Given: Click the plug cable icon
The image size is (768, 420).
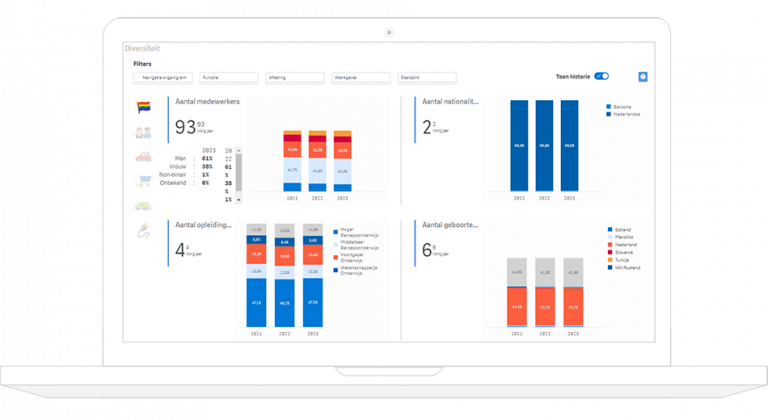Looking at the screenshot, I should click(142, 232).
